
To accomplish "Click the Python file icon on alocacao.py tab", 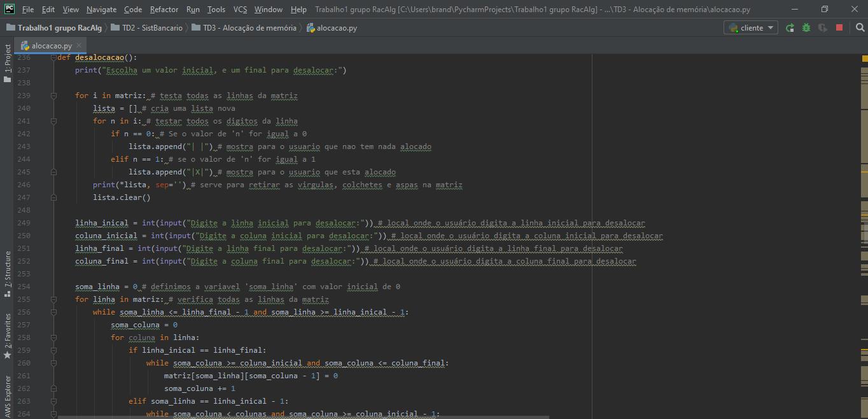I will (x=25, y=46).
